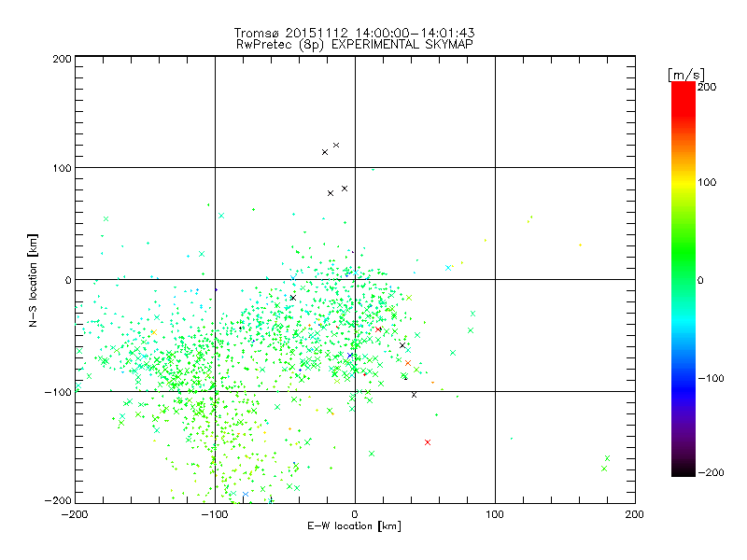Click the x-axis tick label '-100'
Screen dimensions: 747x560
(x=215, y=514)
